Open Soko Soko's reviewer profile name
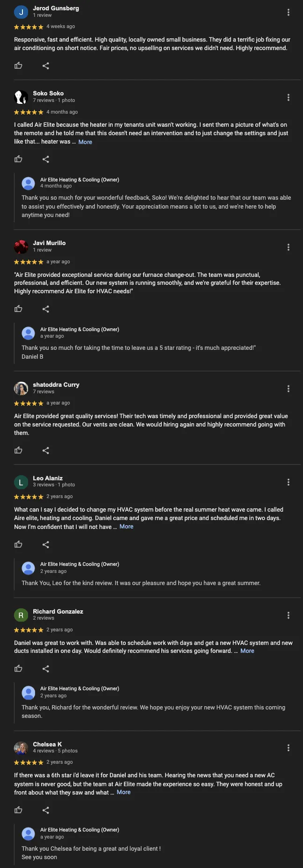Viewport: 303px width, 868px height. click(x=48, y=93)
